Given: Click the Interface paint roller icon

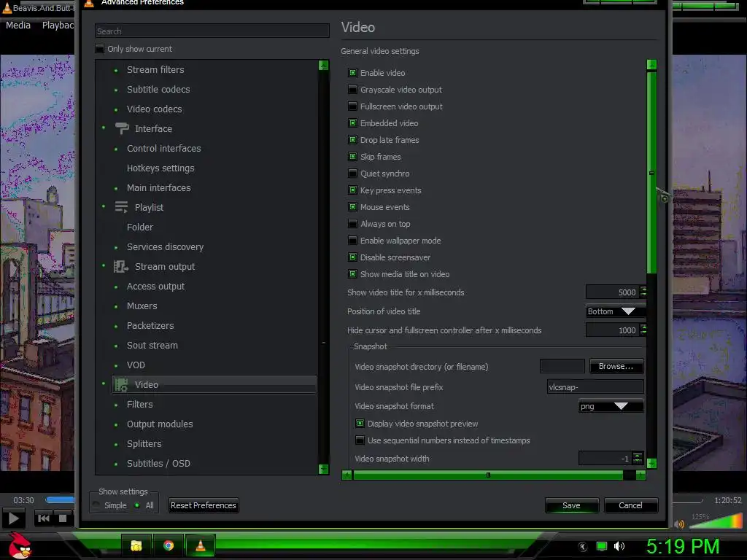Looking at the screenshot, I should [122, 128].
